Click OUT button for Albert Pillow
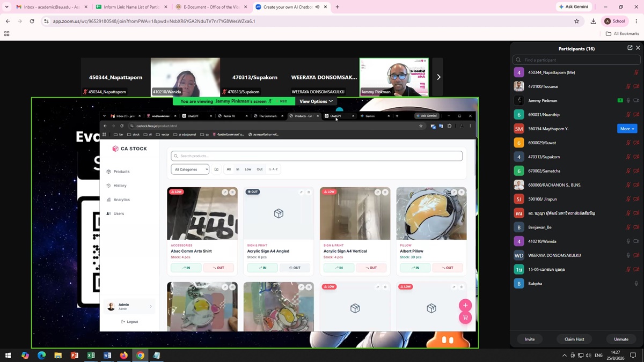Viewport: 644px width, 362px height. 447,268
